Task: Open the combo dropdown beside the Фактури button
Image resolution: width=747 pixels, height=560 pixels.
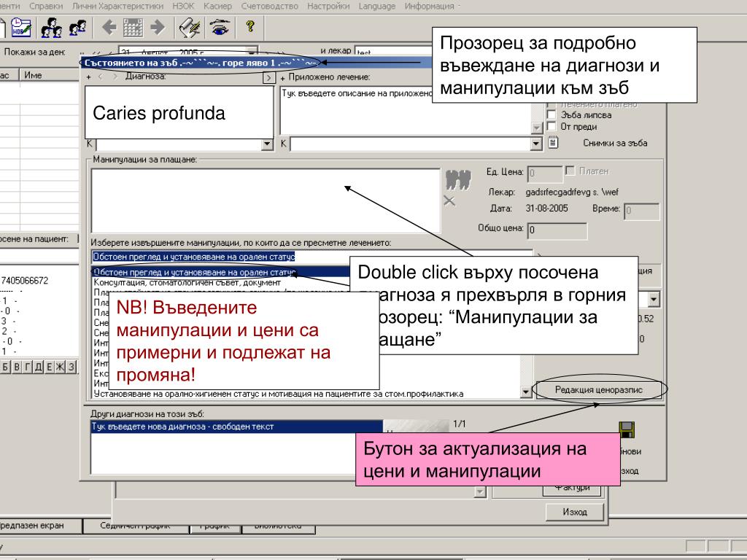Action: tap(480, 492)
